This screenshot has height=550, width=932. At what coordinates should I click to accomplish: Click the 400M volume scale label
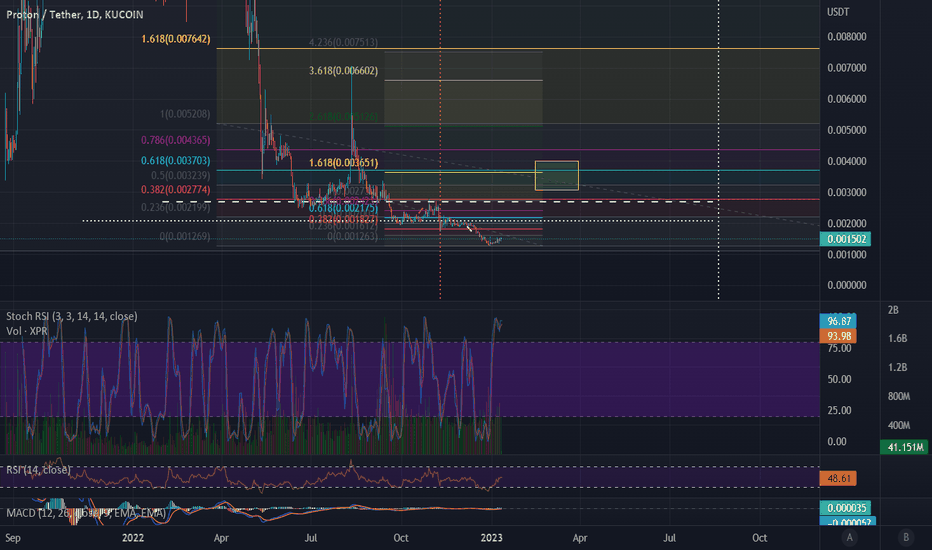tap(899, 425)
